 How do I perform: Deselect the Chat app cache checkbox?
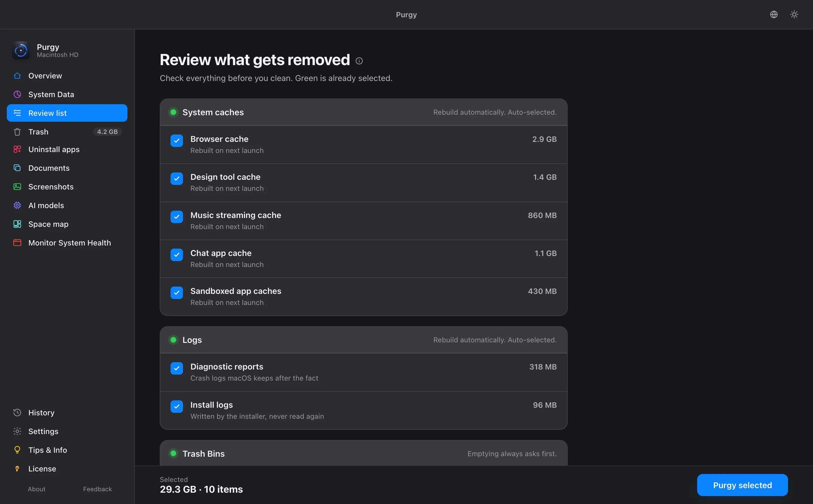pos(177,255)
